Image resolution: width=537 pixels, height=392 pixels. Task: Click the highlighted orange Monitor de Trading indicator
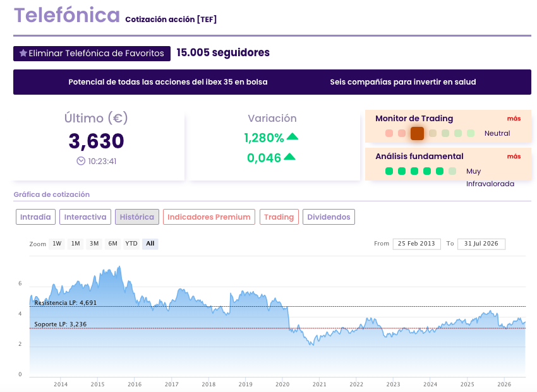[x=417, y=133]
